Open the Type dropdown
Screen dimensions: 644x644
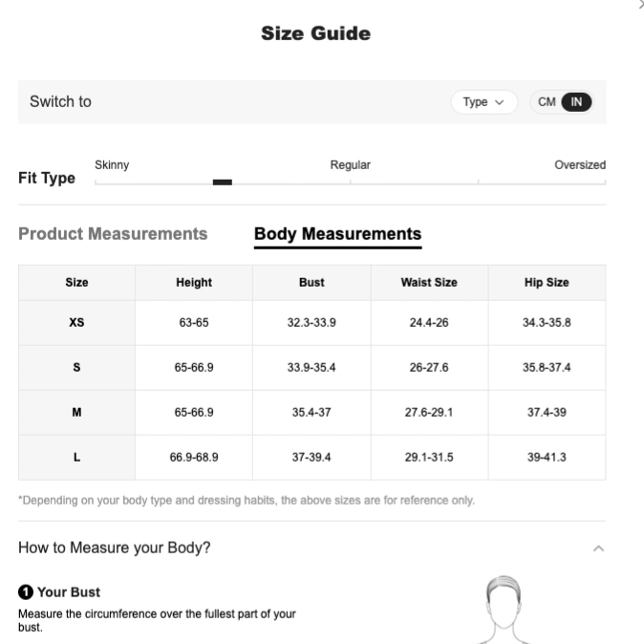point(483,102)
